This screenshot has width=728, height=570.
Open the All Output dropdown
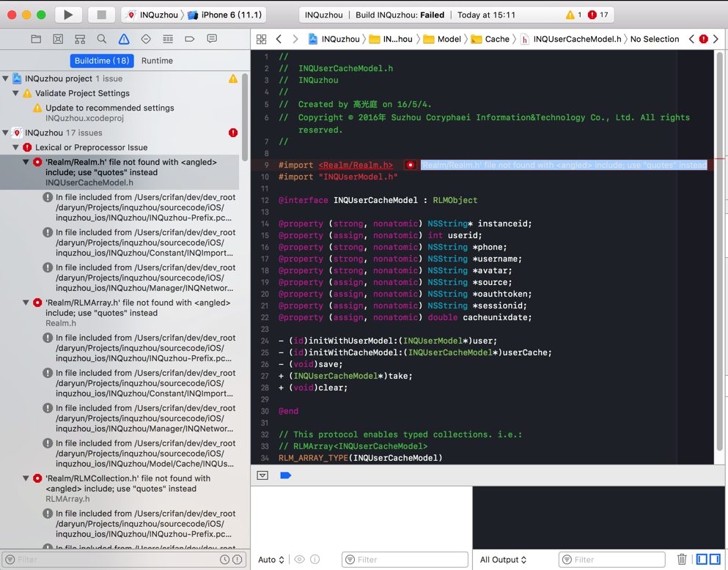[503, 560]
